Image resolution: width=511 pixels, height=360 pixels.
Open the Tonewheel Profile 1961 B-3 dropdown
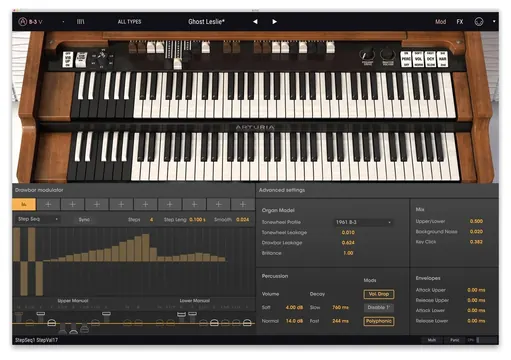(363, 222)
